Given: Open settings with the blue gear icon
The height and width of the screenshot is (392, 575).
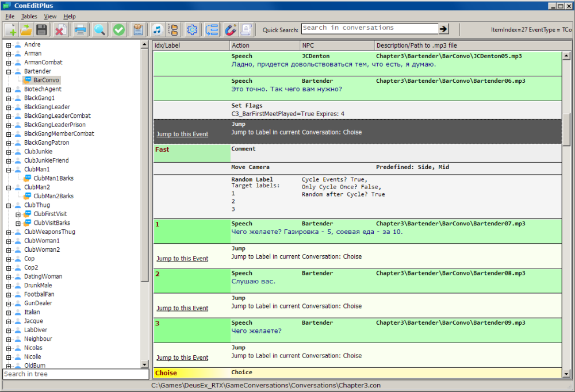Looking at the screenshot, I should click(x=192, y=29).
